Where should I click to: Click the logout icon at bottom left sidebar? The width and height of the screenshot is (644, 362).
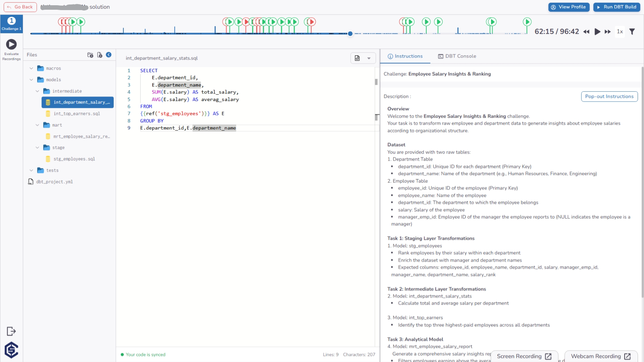(11, 331)
